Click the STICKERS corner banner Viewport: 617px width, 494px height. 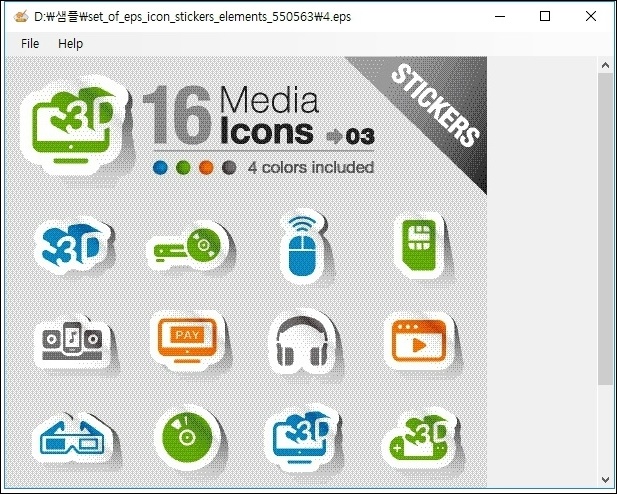(437, 104)
